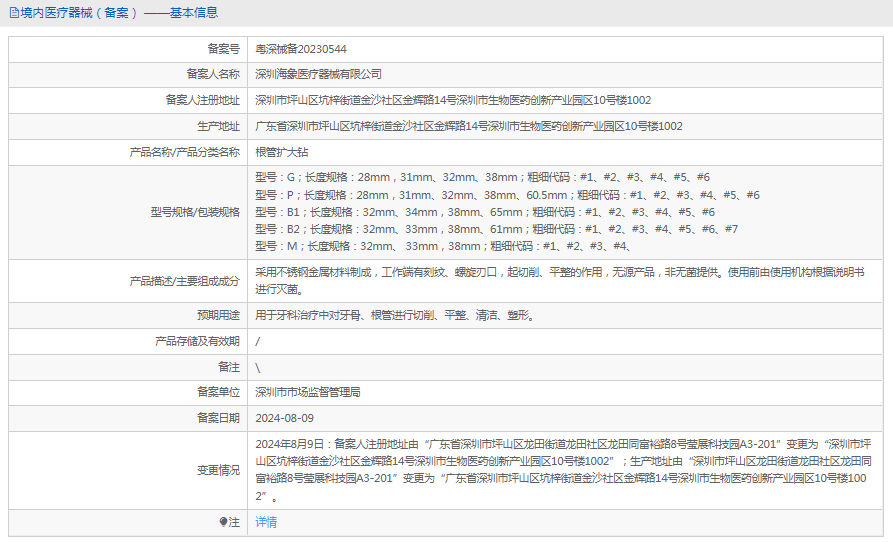Click the 产品存储及有效期 label
The height and width of the screenshot is (544, 893).
tap(197, 341)
